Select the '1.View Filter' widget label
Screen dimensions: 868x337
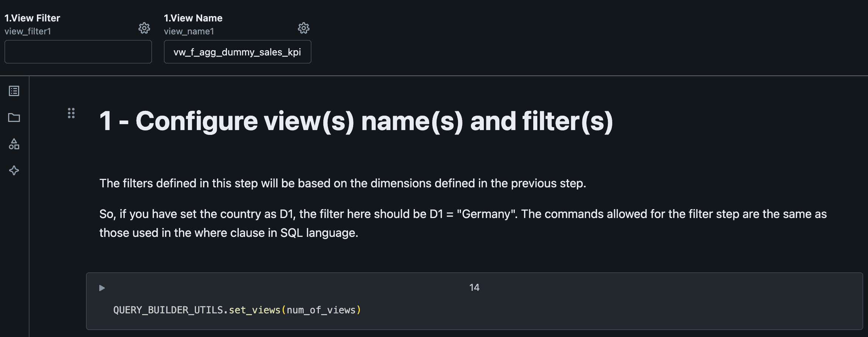[32, 18]
